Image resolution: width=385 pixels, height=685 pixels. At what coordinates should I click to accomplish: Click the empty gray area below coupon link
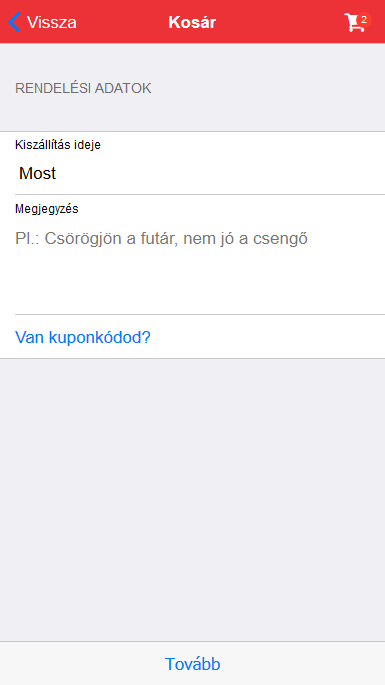(192, 498)
